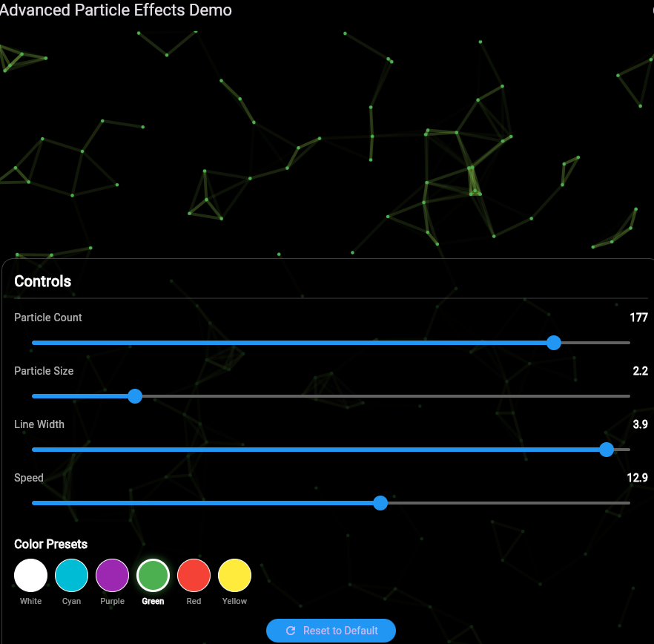
Task: Click the Green label under swatch
Action: pos(153,601)
